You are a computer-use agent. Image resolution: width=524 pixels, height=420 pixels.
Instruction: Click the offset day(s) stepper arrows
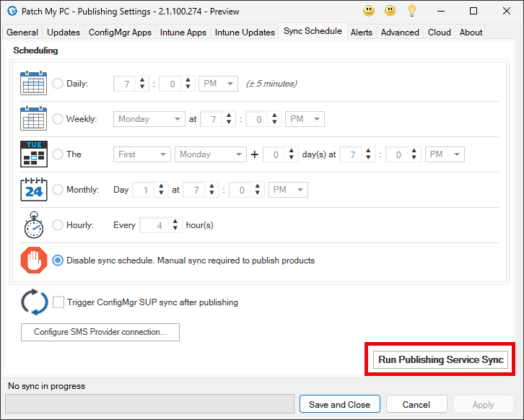pyautogui.click(x=292, y=154)
